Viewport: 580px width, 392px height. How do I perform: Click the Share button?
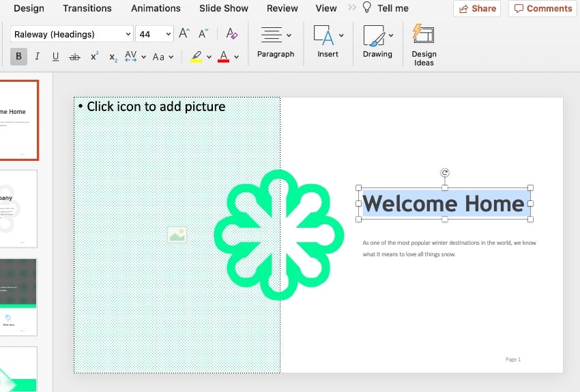(477, 8)
